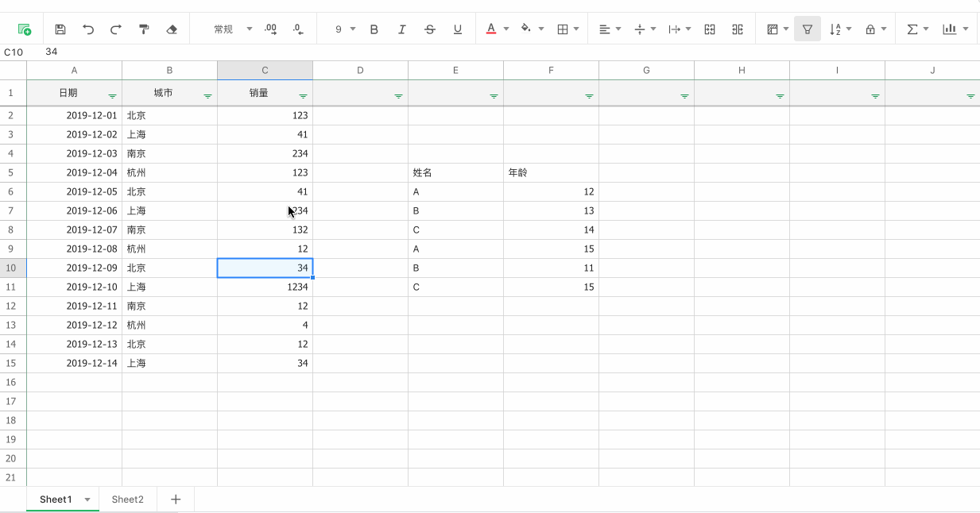Select column C header
The width and height of the screenshot is (980, 513).
click(x=265, y=71)
